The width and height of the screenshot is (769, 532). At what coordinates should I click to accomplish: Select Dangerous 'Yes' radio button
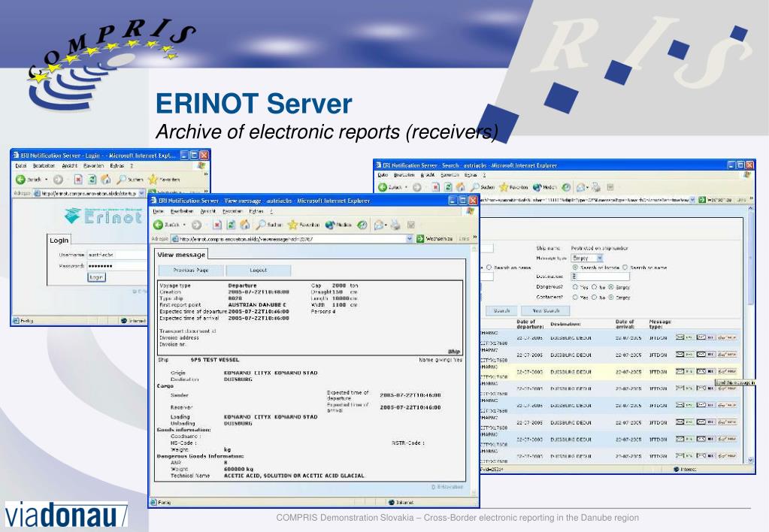(575, 287)
